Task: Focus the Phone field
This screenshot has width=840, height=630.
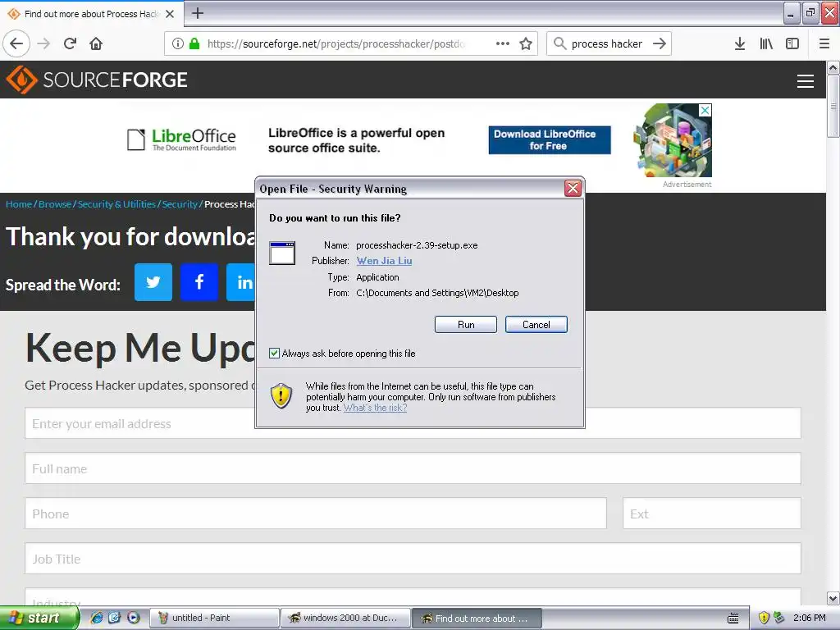Action: (x=316, y=514)
